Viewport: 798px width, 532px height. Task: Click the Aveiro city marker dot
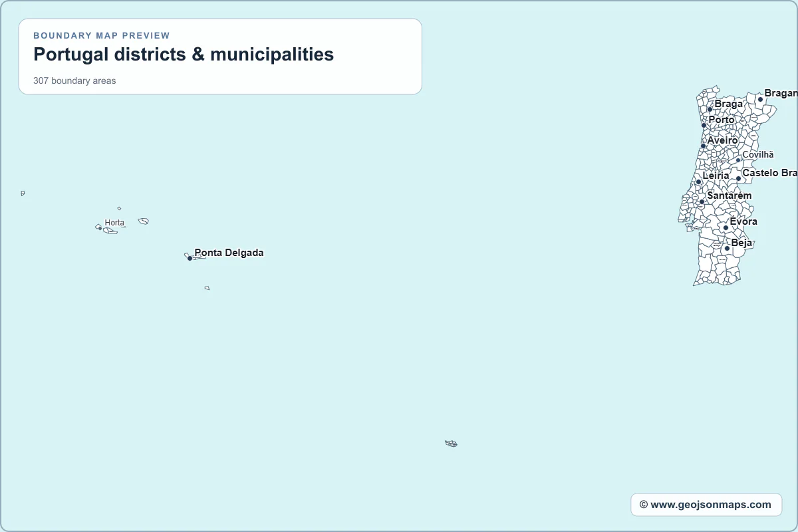pyautogui.click(x=703, y=146)
